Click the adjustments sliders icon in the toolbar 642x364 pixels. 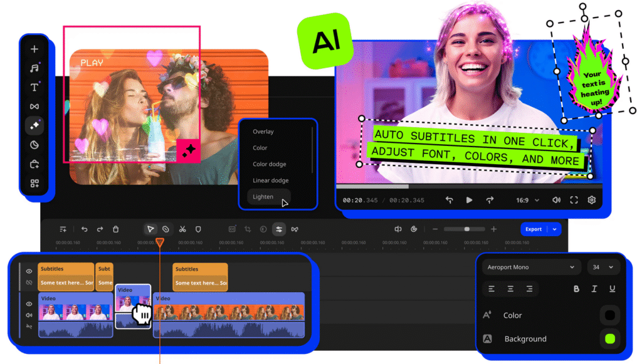click(279, 229)
